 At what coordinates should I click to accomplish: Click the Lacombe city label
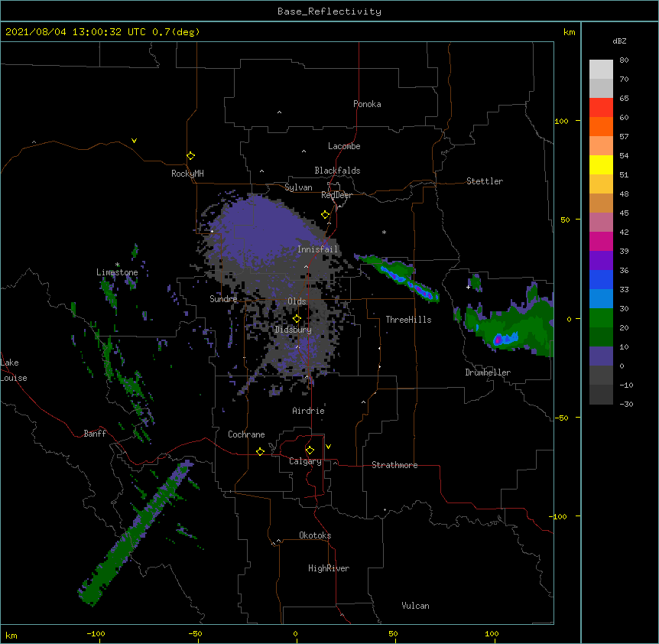(344, 146)
